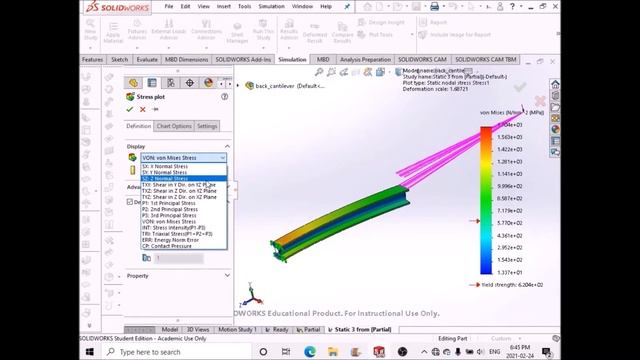Viewport: 640px width, 360px height.
Task: Open the PropertyManager tab icon
Action: (152, 83)
